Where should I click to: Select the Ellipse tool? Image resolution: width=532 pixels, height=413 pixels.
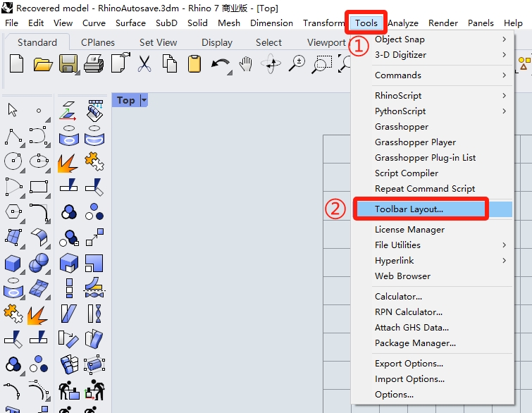point(39,161)
